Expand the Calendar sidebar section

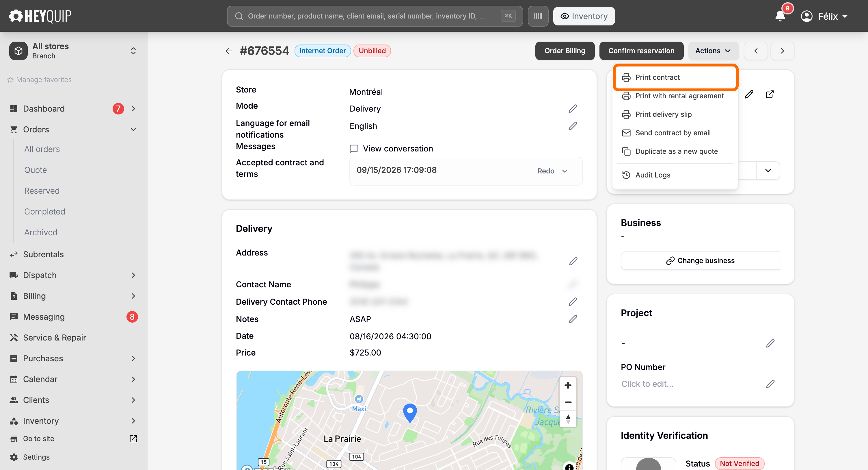click(x=133, y=379)
